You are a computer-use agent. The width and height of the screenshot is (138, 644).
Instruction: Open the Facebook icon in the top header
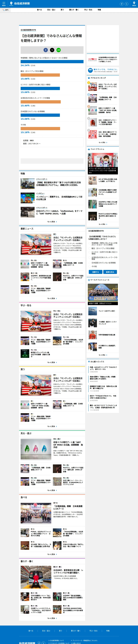click(x=122, y=4)
